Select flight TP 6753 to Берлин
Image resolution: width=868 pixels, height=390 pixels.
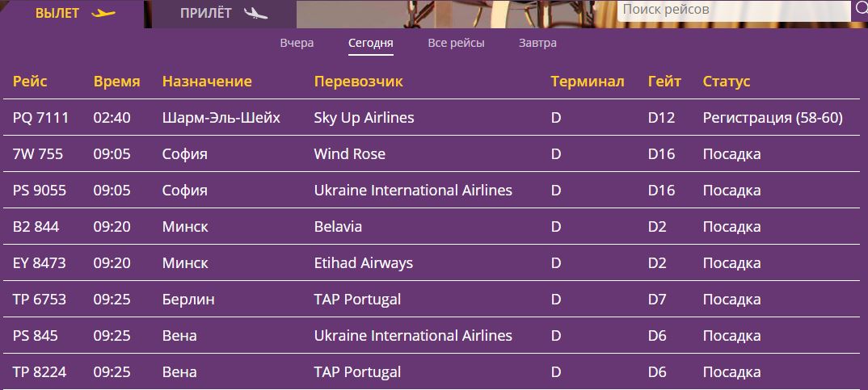[40, 300]
